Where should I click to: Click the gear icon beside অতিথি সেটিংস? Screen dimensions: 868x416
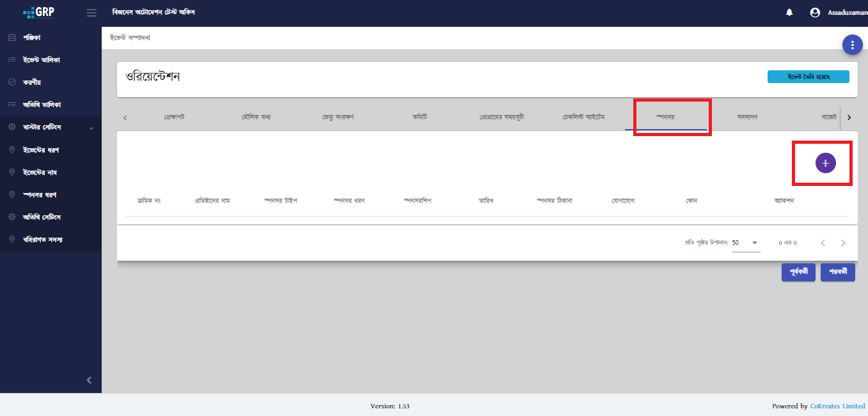click(x=12, y=217)
